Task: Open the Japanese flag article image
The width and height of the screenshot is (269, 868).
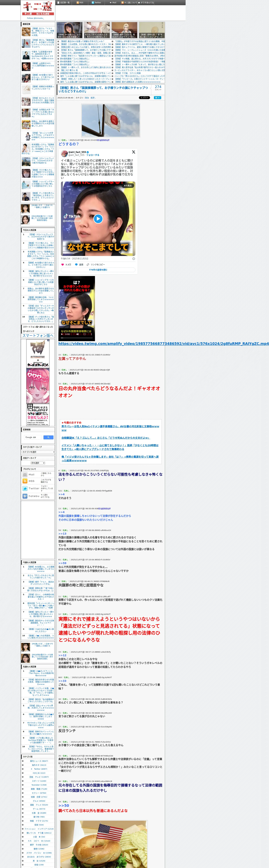Action: pos(111,120)
